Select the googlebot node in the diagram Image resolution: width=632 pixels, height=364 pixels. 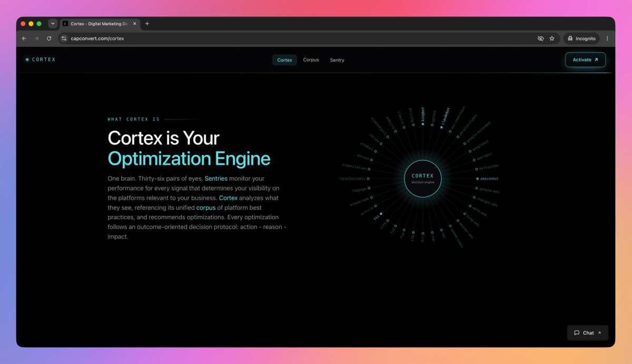click(x=478, y=146)
